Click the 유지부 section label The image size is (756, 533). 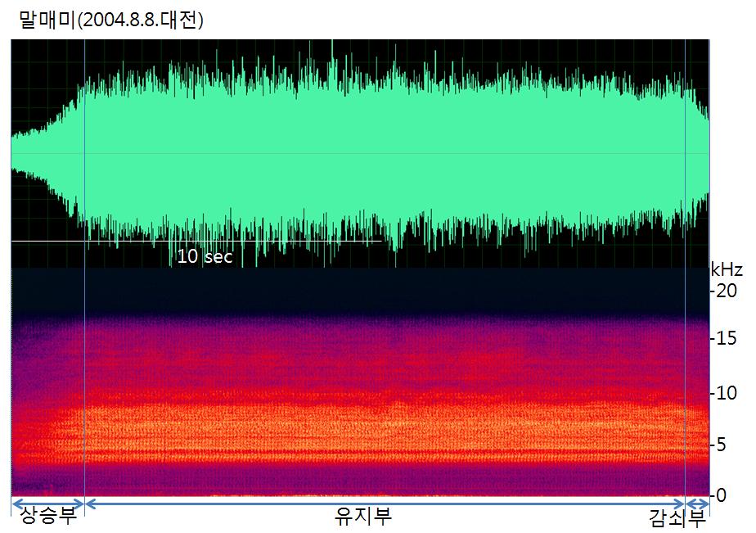click(x=363, y=516)
